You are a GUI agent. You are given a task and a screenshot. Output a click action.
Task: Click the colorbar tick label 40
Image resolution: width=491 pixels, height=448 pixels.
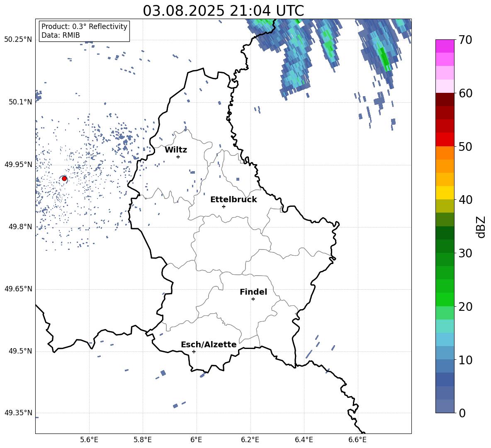pos(465,200)
